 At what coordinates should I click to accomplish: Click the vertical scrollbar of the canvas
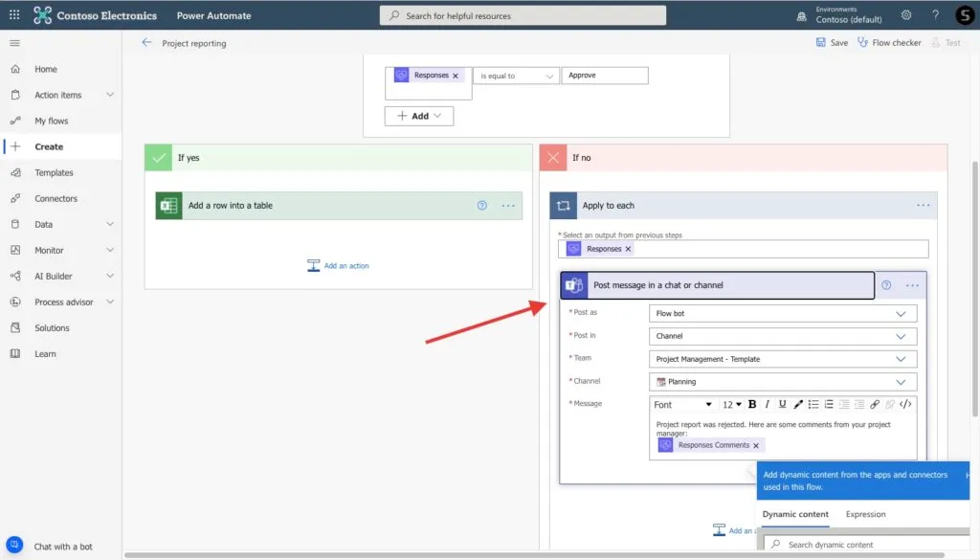[974, 289]
